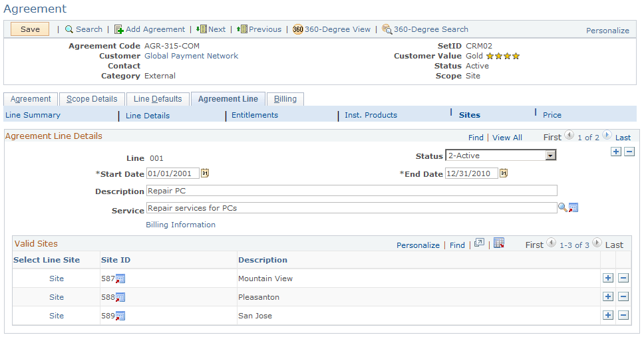The height and width of the screenshot is (337, 644).
Task: Open the Line Details sub-tab
Action: pos(148,116)
